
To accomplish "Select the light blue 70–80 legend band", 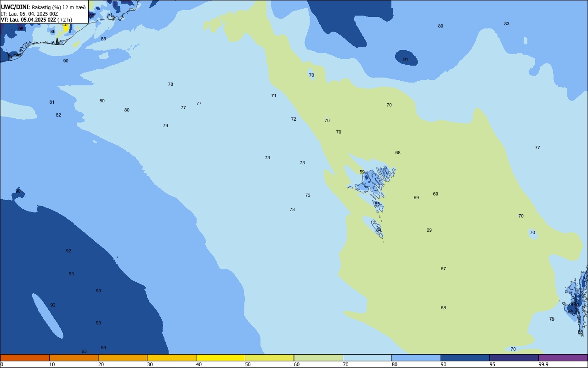I will 367,357.
